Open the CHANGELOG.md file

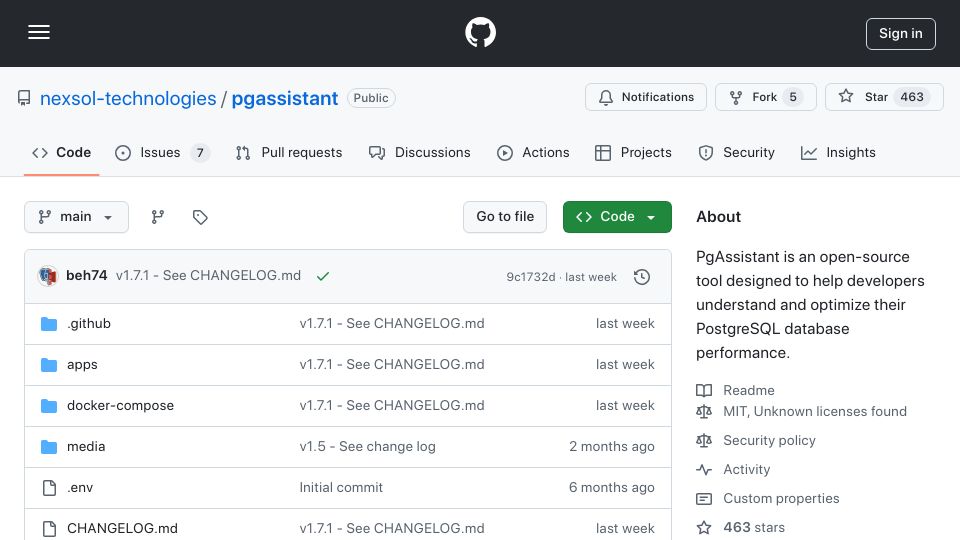click(x=122, y=528)
